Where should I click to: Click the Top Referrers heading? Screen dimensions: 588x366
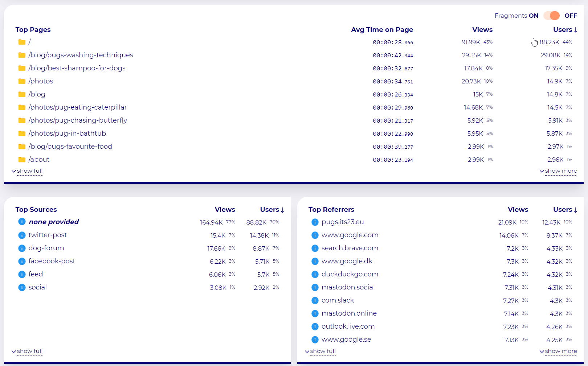point(331,210)
